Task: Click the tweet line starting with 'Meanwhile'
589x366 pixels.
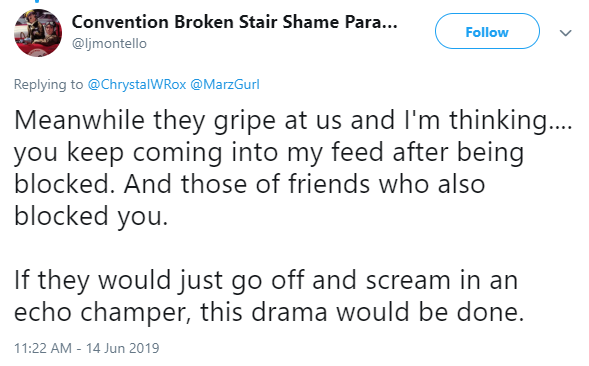Action: [293, 121]
